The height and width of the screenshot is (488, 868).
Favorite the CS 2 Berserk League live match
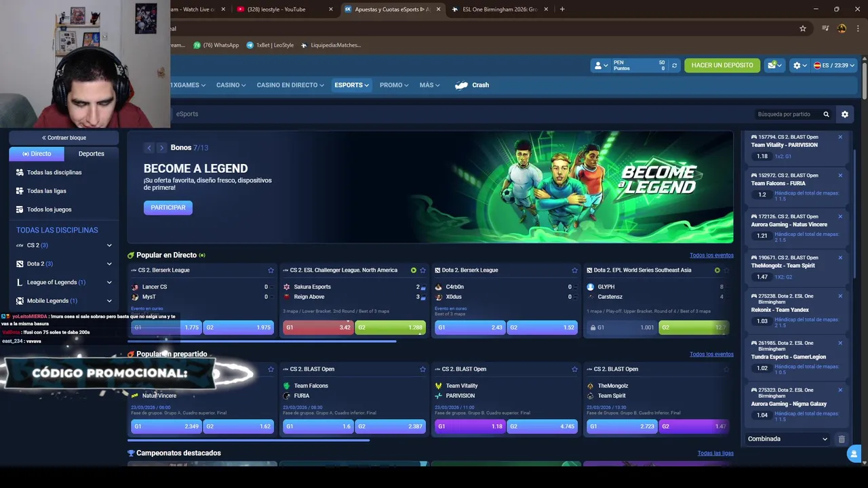(271, 270)
